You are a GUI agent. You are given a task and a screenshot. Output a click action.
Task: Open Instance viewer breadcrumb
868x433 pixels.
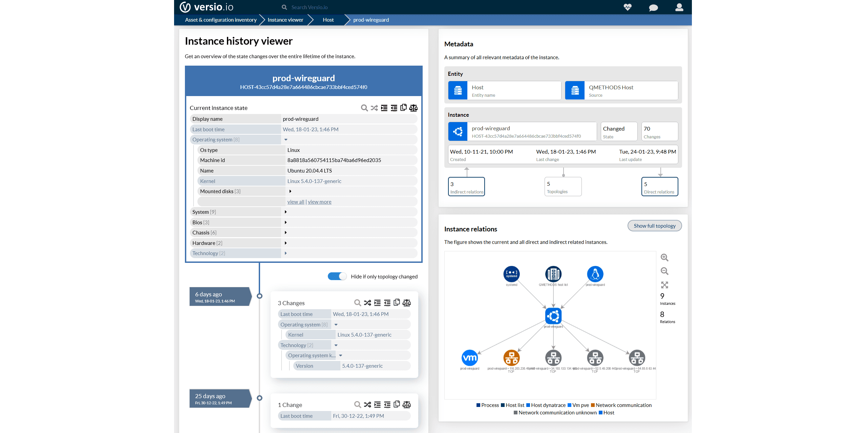[x=285, y=20]
